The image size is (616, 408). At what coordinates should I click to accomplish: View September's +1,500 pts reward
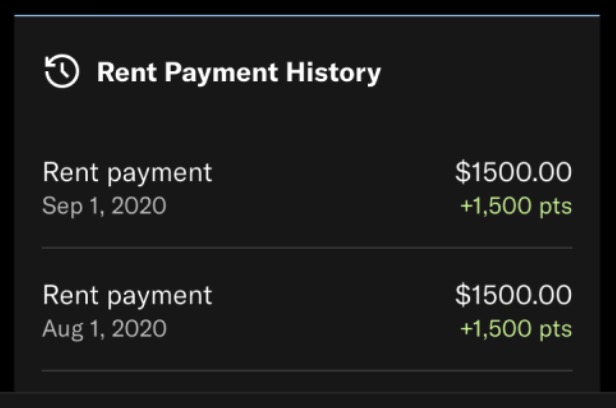pyautogui.click(x=516, y=206)
